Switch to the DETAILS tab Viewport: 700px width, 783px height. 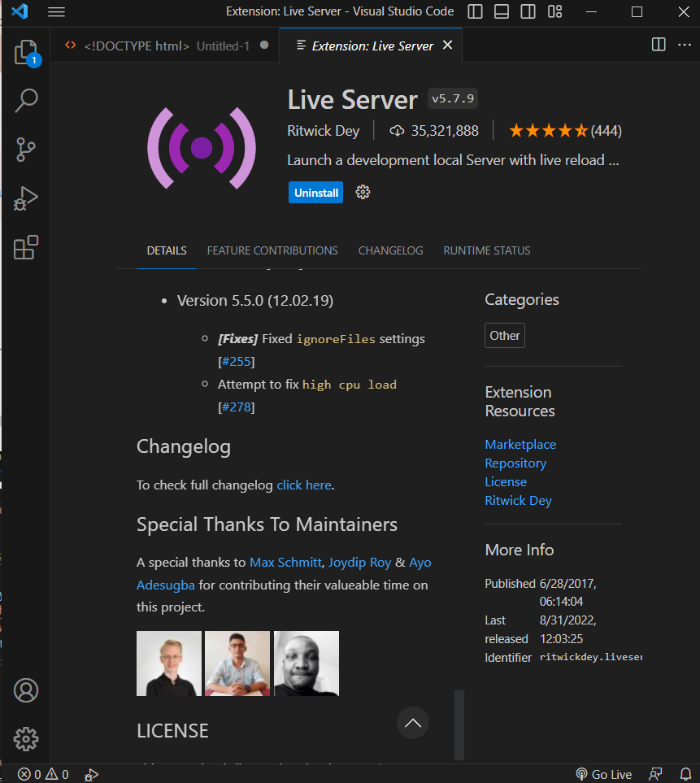tap(167, 250)
